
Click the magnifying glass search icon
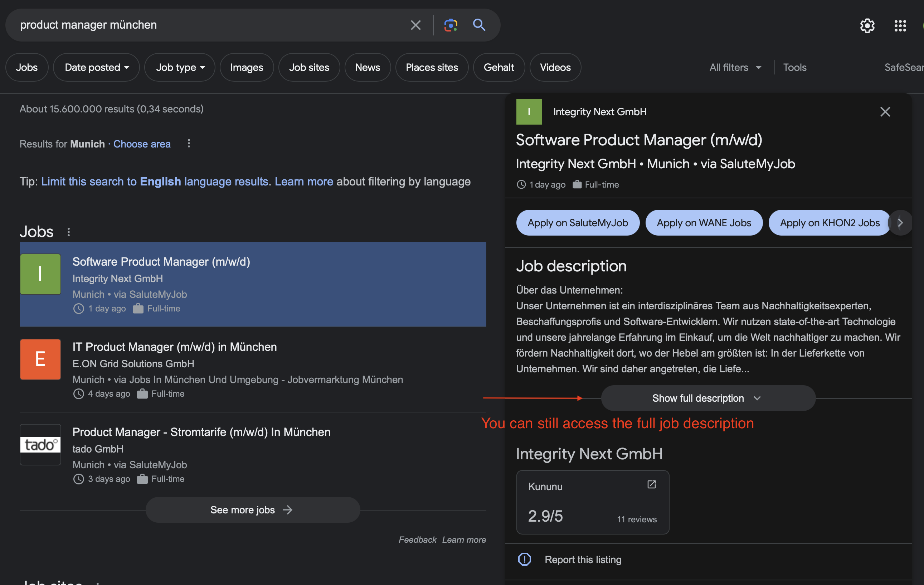(x=479, y=25)
